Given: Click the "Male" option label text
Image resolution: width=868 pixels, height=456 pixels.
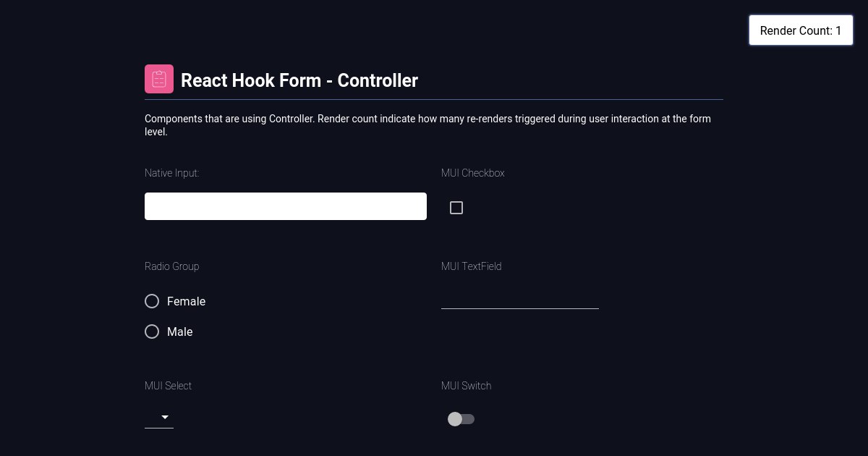Looking at the screenshot, I should (180, 332).
